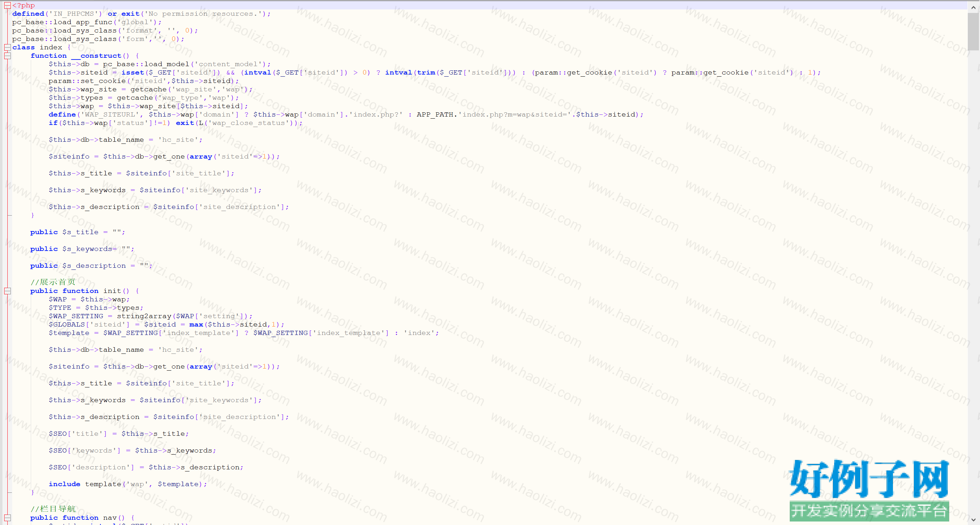Click the 'class index {' line

click(42, 47)
